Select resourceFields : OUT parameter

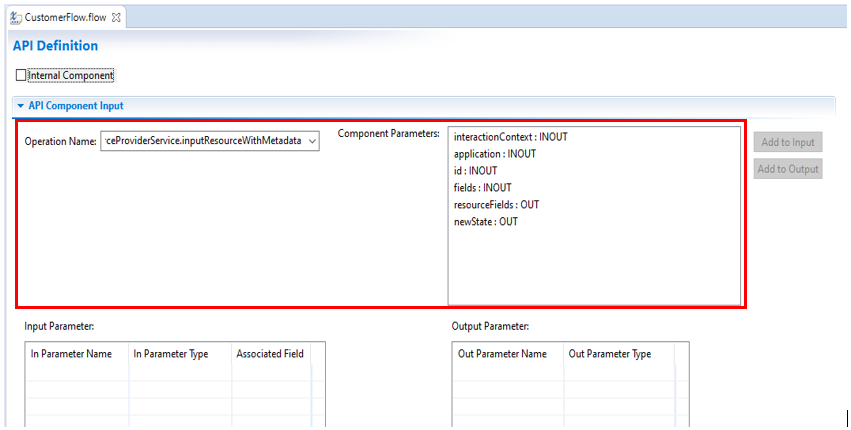click(x=496, y=205)
